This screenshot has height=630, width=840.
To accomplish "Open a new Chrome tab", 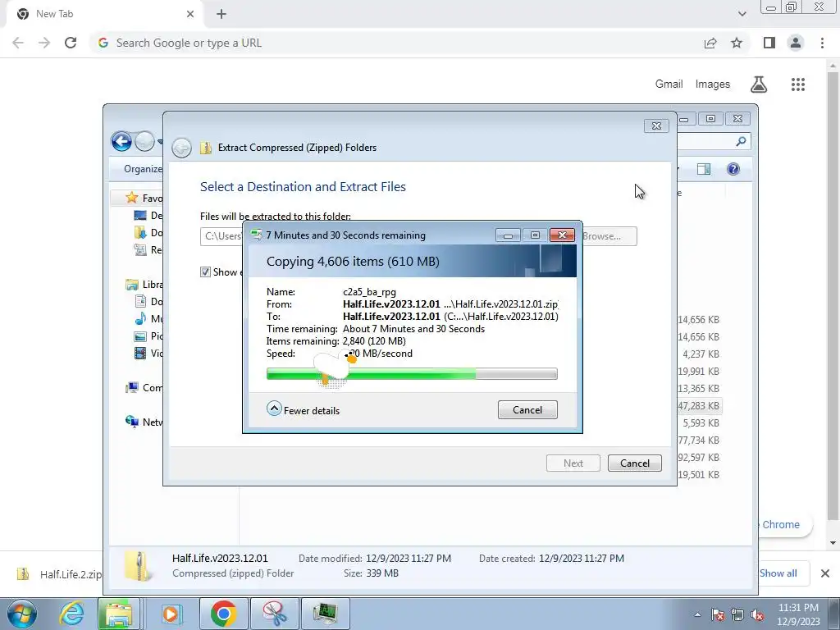I will coord(221,14).
